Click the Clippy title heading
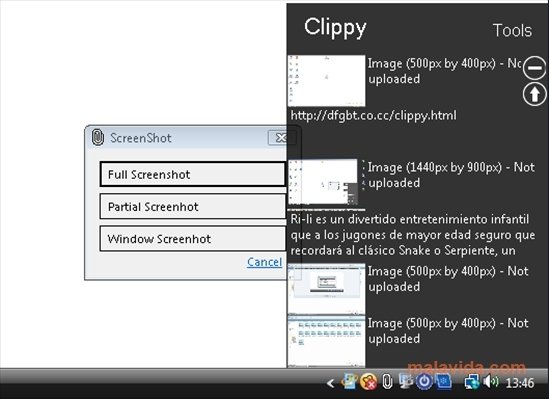This screenshot has width=549, height=399. 335,27
